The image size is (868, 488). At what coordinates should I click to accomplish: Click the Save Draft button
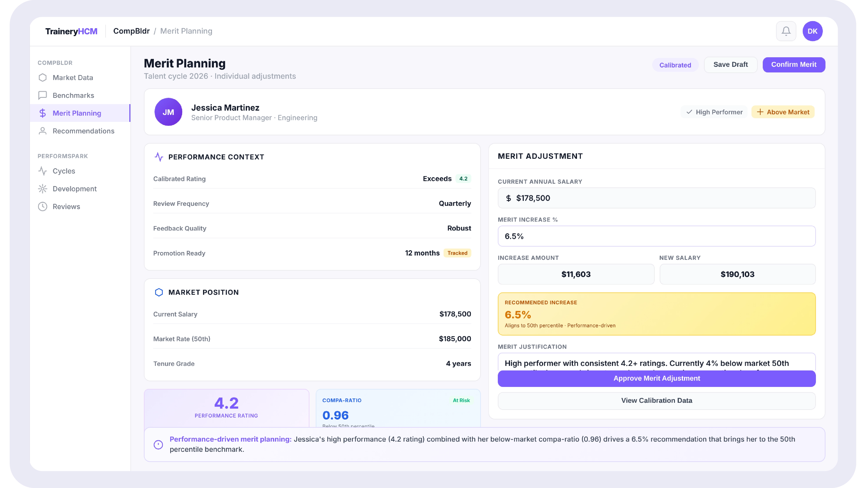coord(730,65)
